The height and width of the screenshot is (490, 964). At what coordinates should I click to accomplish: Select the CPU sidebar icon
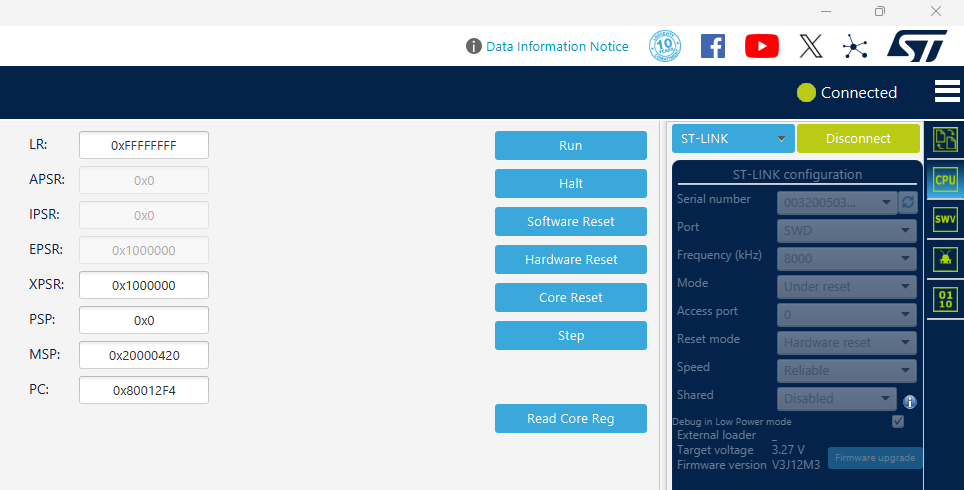945,180
